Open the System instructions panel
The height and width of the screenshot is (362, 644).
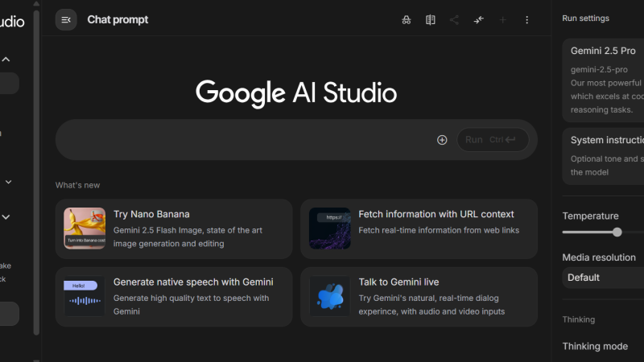click(603, 156)
